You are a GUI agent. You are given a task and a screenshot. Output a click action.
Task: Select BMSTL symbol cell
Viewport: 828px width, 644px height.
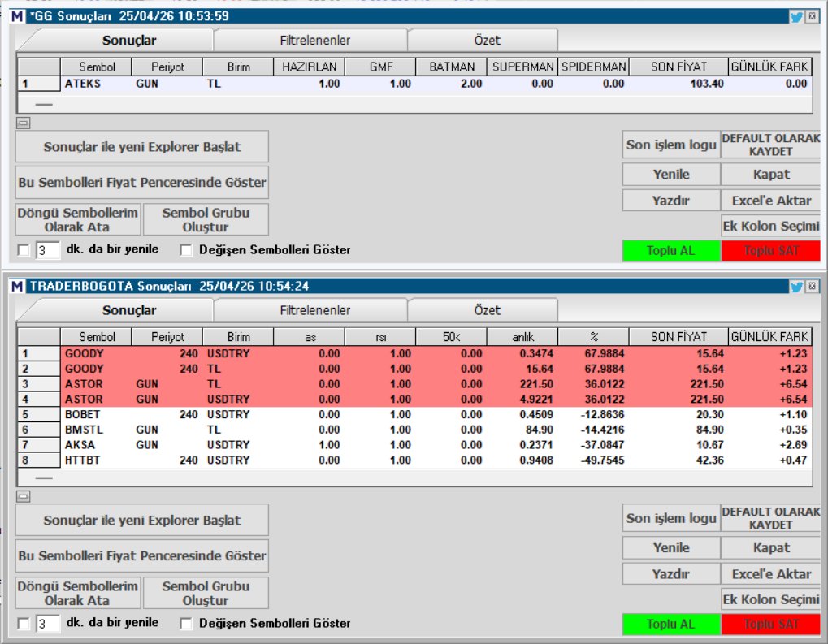point(96,430)
